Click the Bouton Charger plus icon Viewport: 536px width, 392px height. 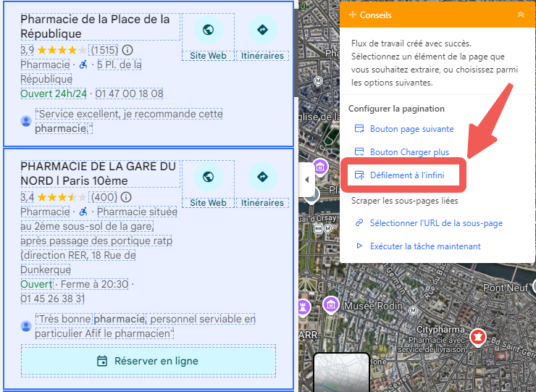pyautogui.click(x=359, y=152)
